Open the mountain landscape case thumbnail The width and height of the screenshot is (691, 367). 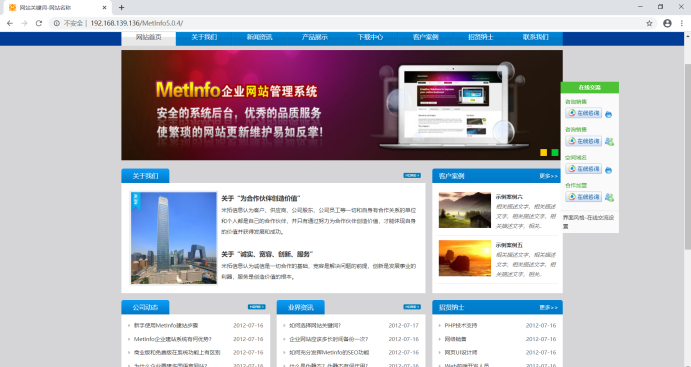pyautogui.click(x=464, y=210)
